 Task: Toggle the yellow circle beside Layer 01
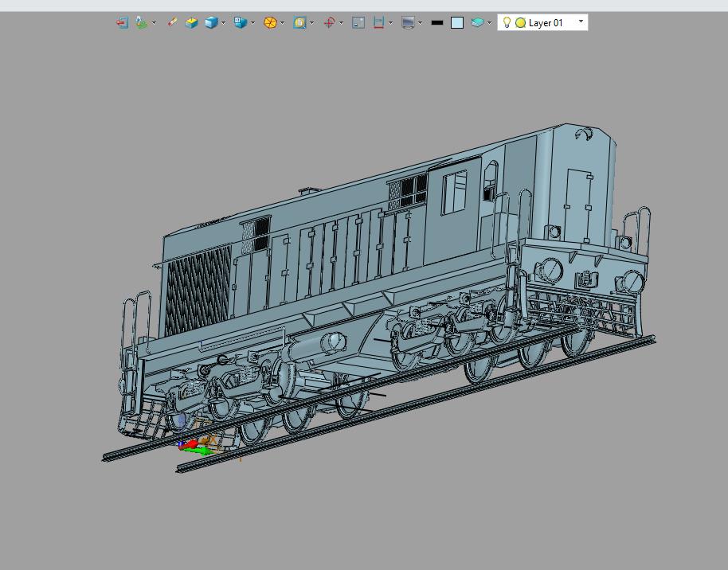520,23
